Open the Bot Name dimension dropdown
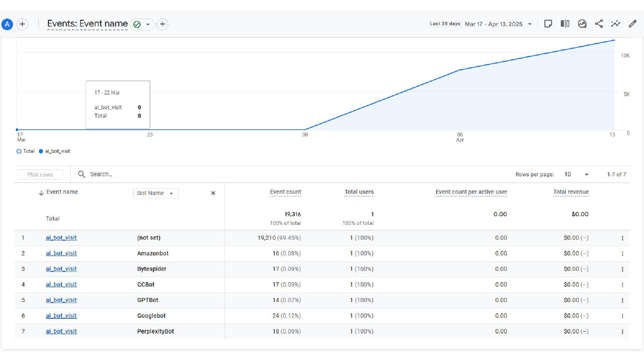Viewport: 644px width, 362px height. coord(156,193)
